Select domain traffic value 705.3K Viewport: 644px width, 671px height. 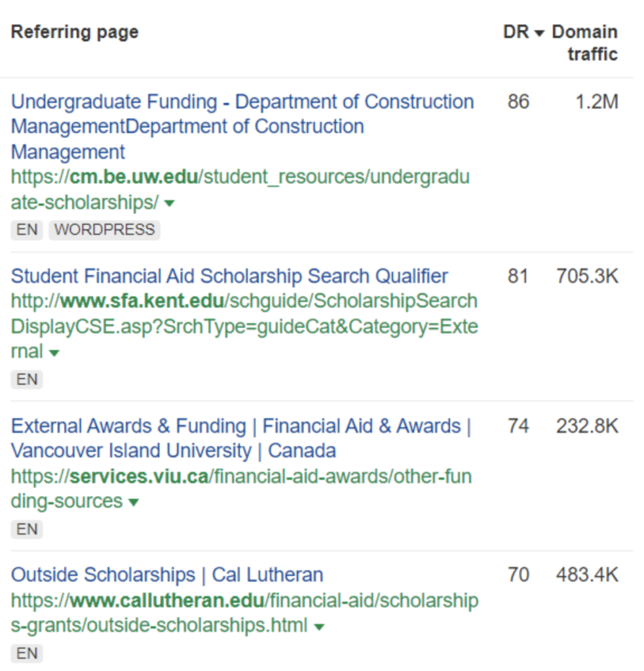[x=587, y=276]
